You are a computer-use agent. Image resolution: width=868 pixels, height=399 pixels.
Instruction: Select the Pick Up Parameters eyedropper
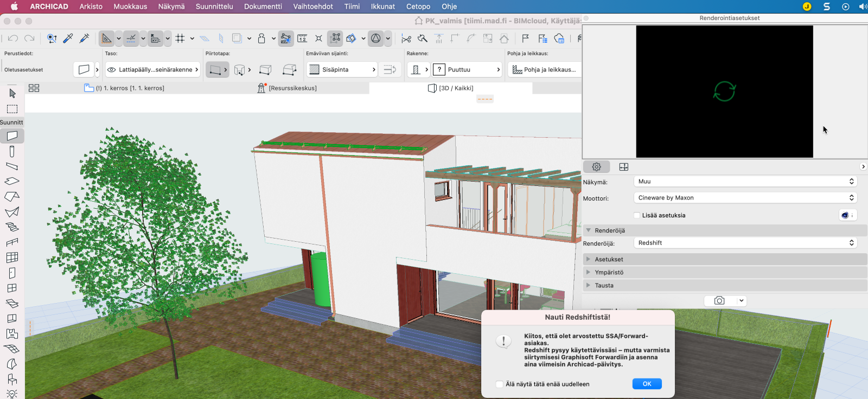click(68, 38)
